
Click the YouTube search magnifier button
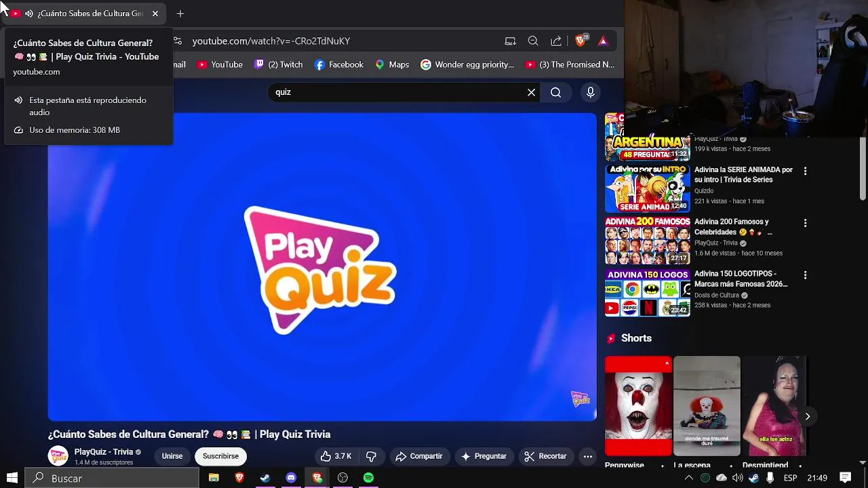click(556, 92)
